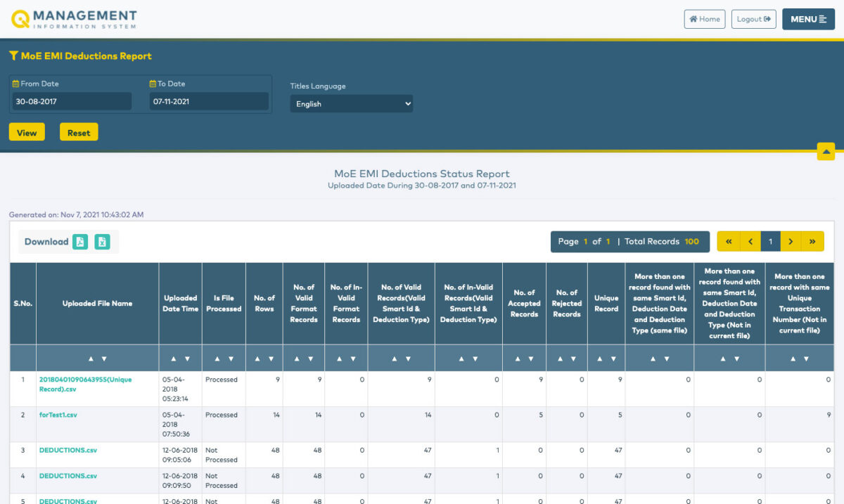Open the Titles Language dropdown

pyautogui.click(x=352, y=104)
